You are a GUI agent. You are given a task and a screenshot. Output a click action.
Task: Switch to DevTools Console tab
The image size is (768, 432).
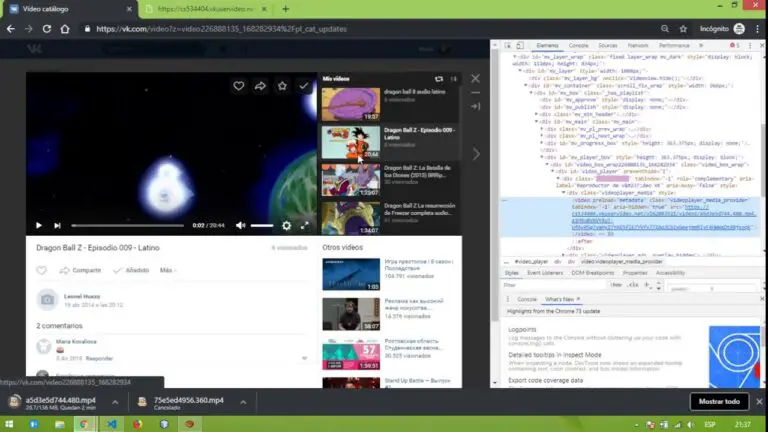pyautogui.click(x=578, y=46)
